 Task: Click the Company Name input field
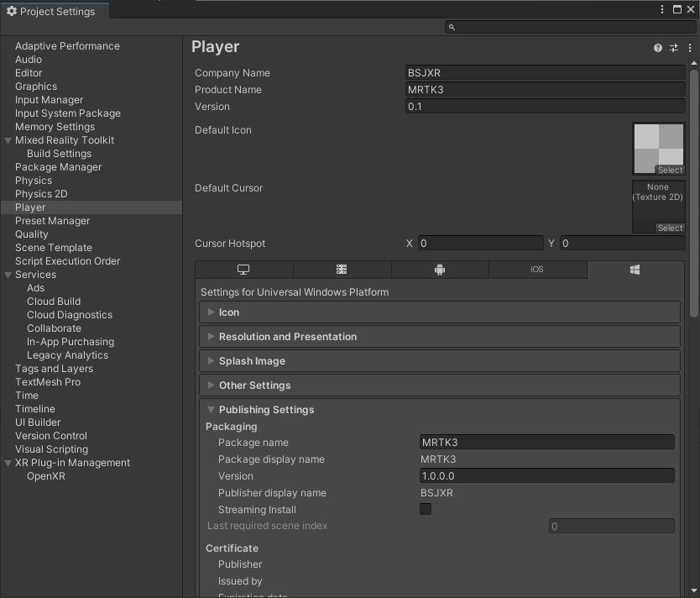546,73
